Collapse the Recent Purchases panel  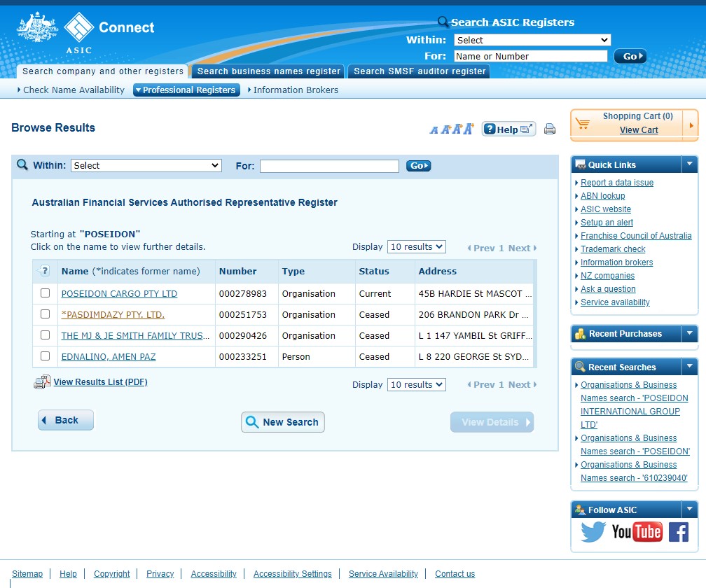tap(689, 333)
